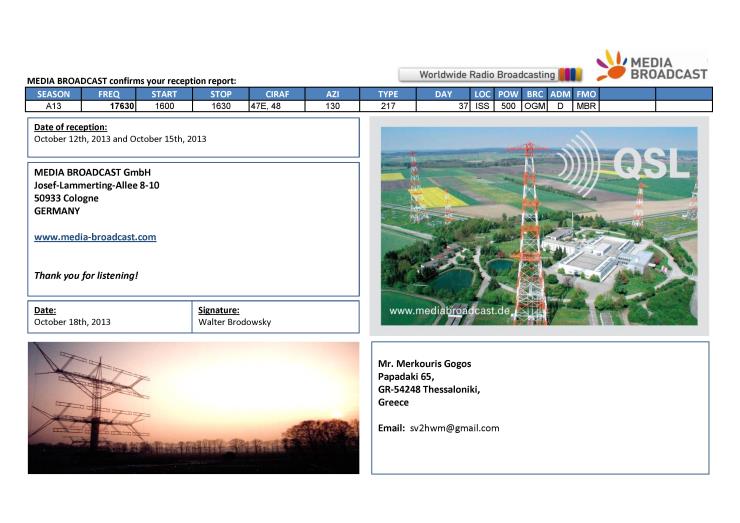740x523 pixels.
Task: Click the Mr. Merkouris Gogos name
Action: click(424, 363)
